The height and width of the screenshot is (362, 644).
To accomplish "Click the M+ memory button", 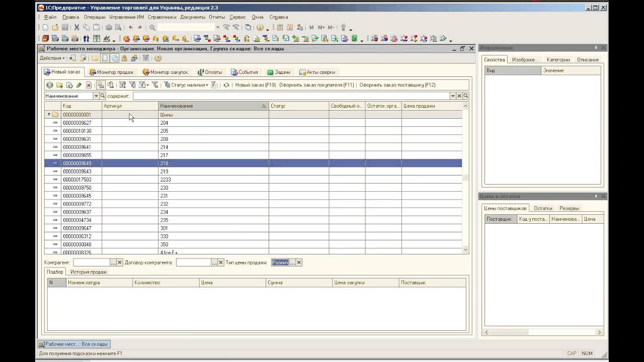I will click(x=321, y=27).
